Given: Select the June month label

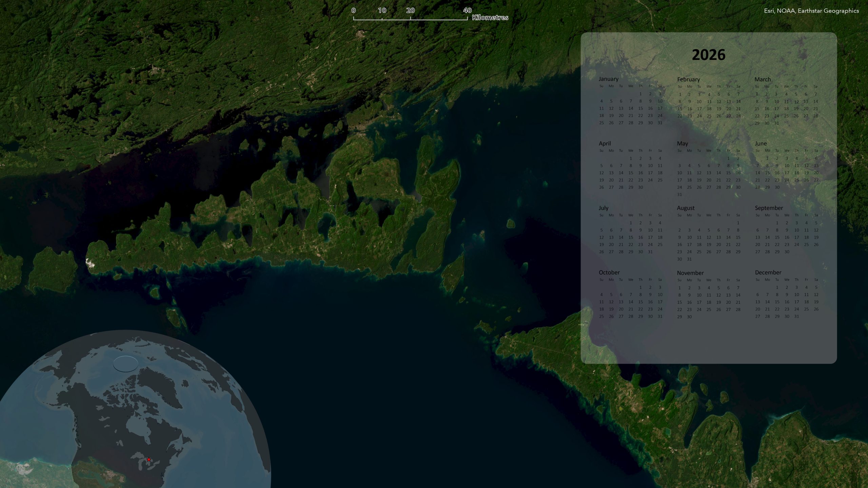Looking at the screenshot, I should [761, 144].
